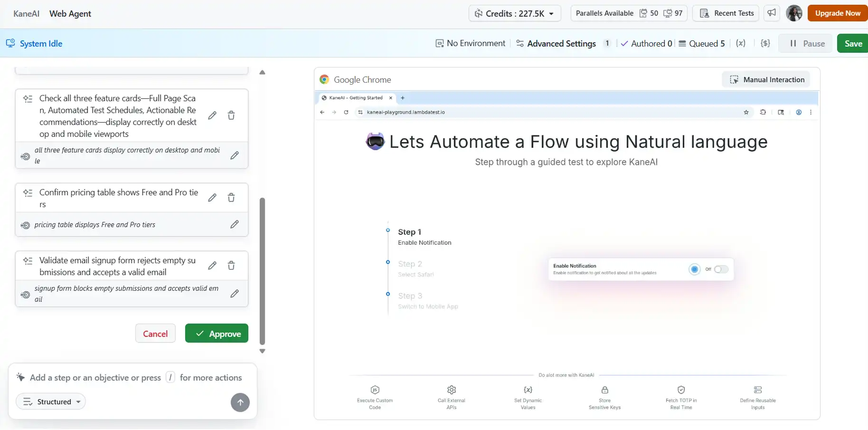Focus the Add a step or objective field
Screen dimensions: 868x430
pos(95,378)
